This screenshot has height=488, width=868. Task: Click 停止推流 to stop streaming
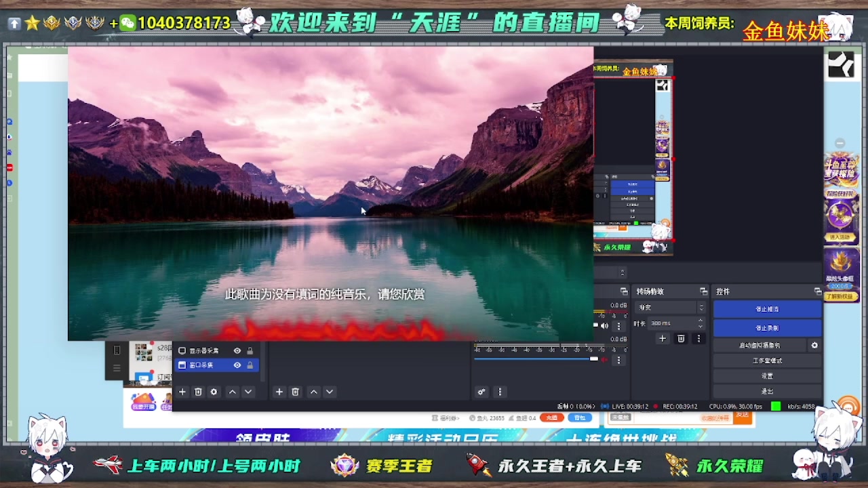coord(767,309)
